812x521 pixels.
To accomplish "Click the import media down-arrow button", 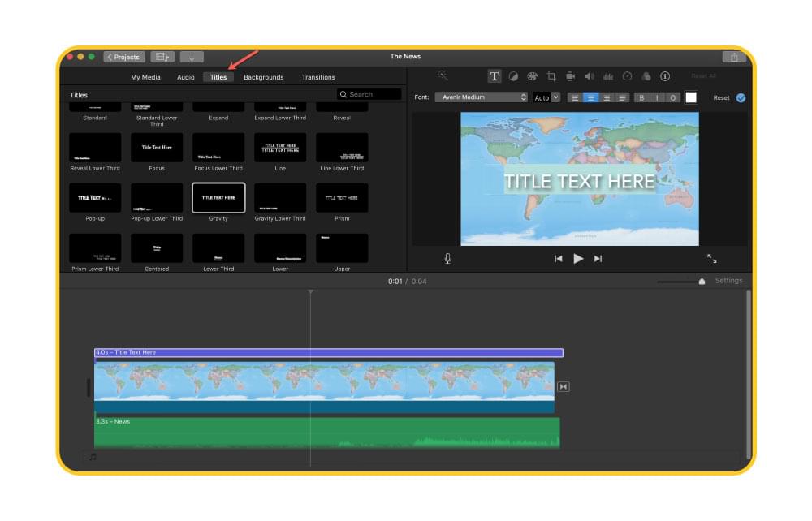I will (x=192, y=57).
